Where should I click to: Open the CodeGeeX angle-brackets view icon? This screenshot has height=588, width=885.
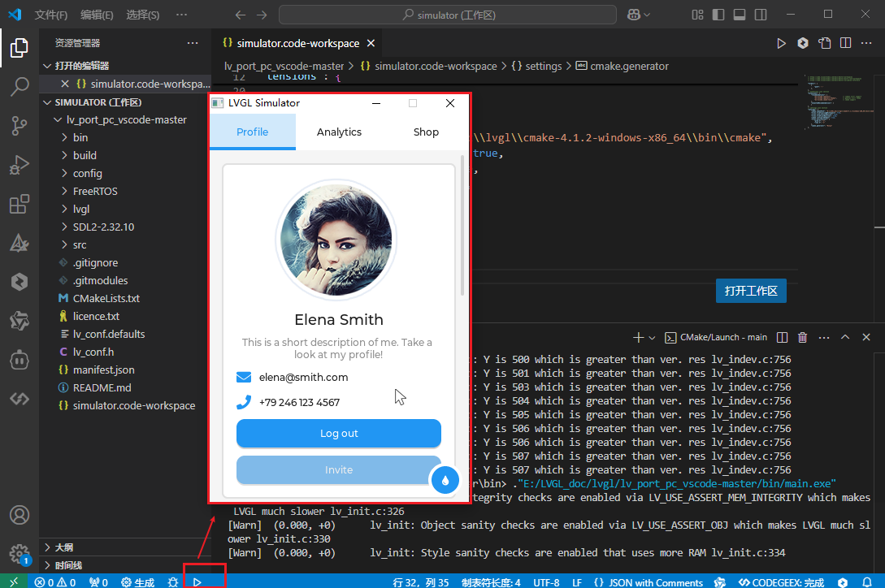click(20, 399)
